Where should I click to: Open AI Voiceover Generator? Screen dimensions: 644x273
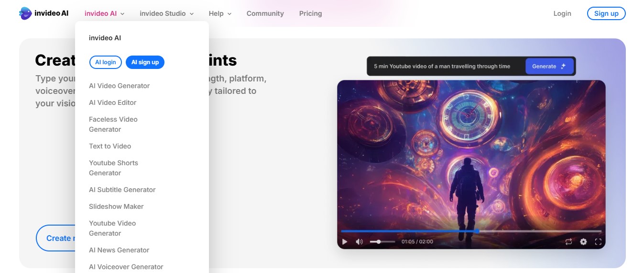tap(126, 267)
